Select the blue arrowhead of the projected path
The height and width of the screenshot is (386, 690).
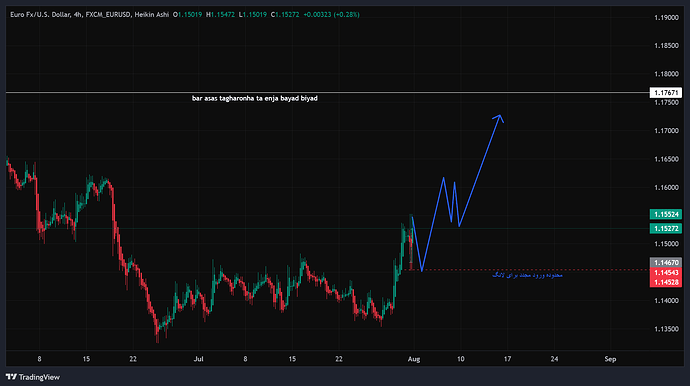[499, 118]
